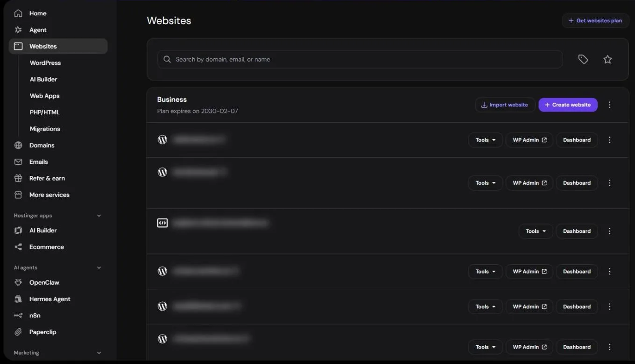Viewport: 635px width, 364px height.
Task: Open More services storefront icon
Action: click(18, 195)
